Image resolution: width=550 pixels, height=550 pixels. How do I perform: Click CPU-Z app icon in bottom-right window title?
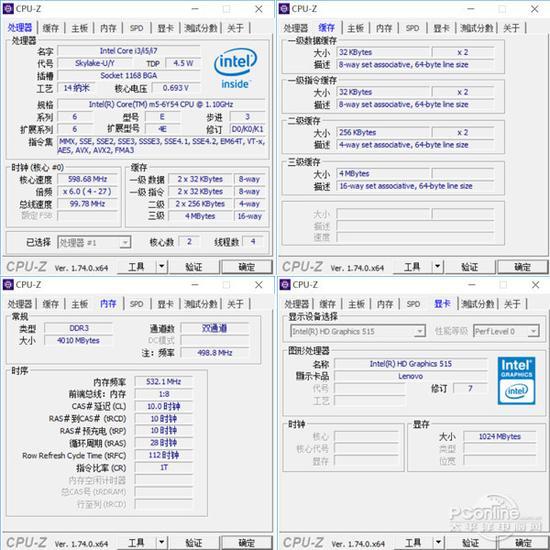click(284, 284)
